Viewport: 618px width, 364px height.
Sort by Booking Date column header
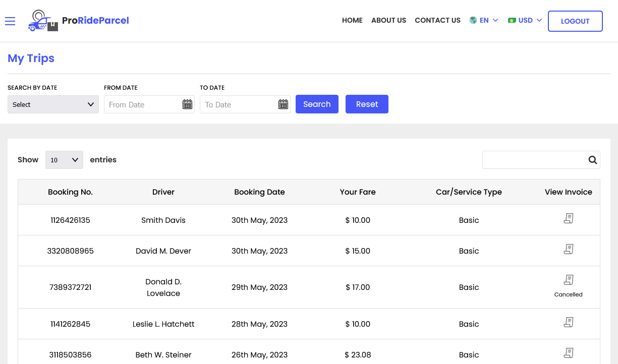pyautogui.click(x=259, y=192)
